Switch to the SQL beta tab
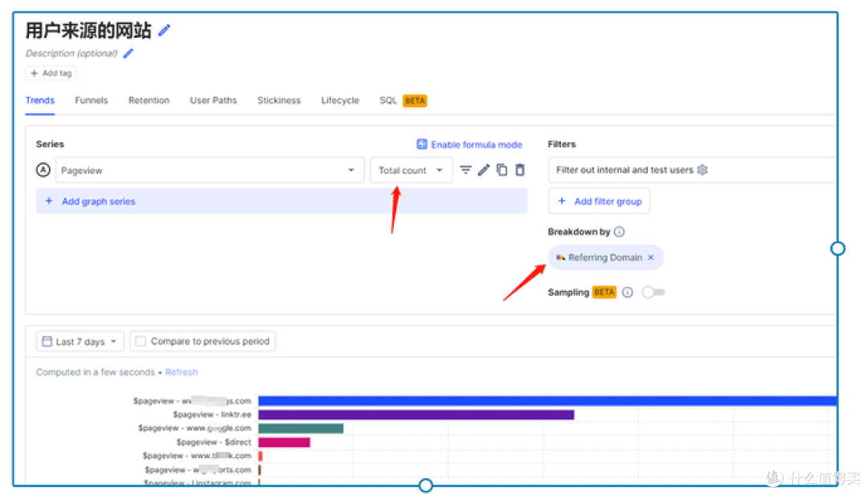The width and height of the screenshot is (868, 496). click(403, 100)
